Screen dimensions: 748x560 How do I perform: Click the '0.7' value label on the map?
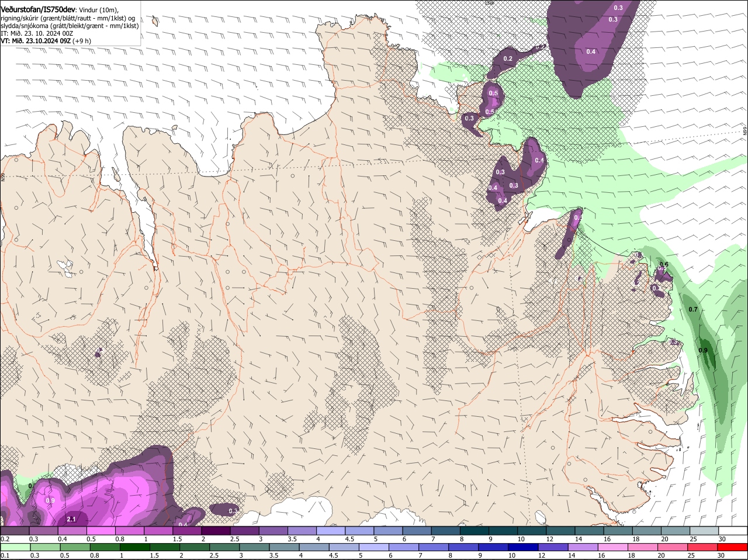pyautogui.click(x=694, y=309)
